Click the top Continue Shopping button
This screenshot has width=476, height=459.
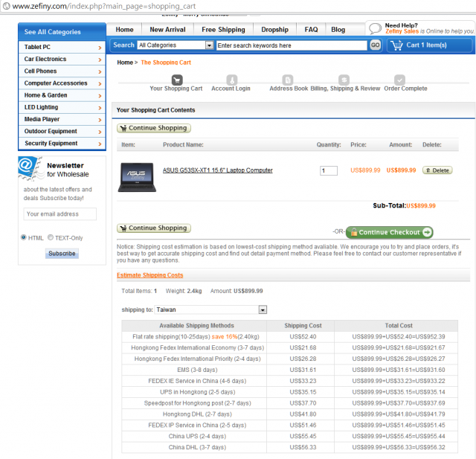click(x=154, y=128)
